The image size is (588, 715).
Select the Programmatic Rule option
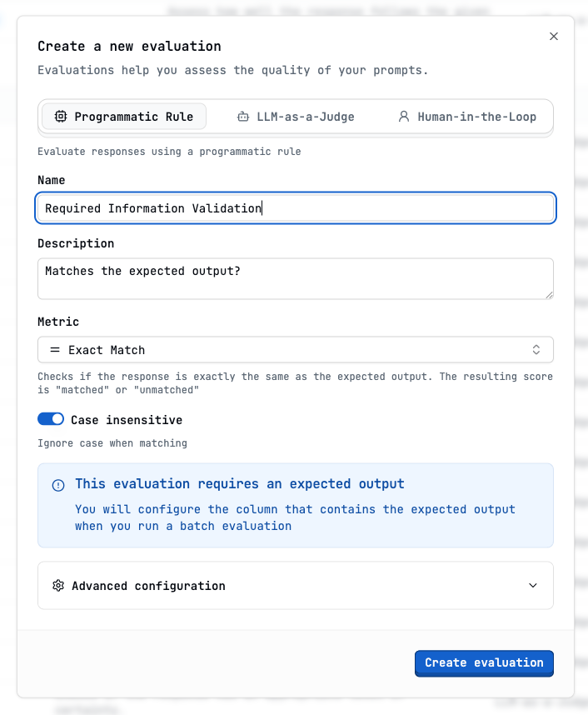tap(123, 117)
